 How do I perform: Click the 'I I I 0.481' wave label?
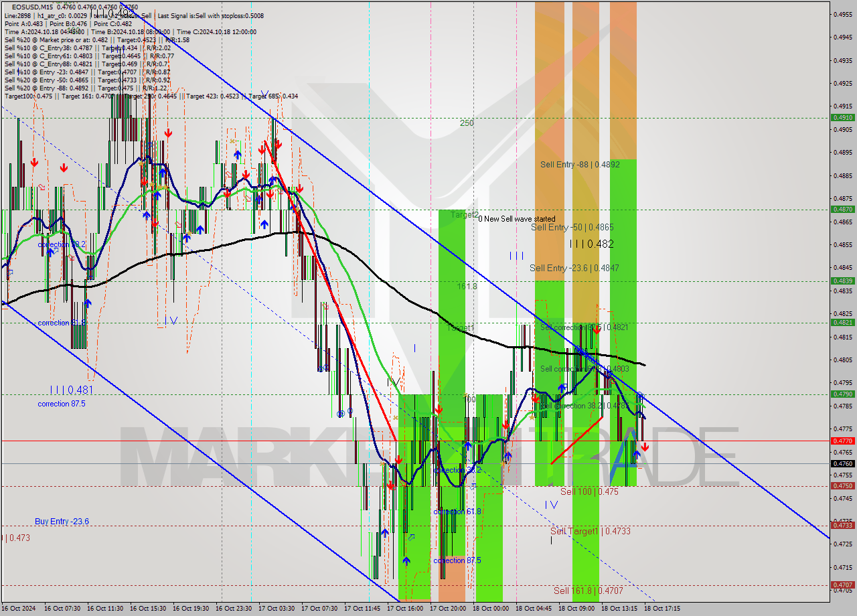pyautogui.click(x=70, y=390)
